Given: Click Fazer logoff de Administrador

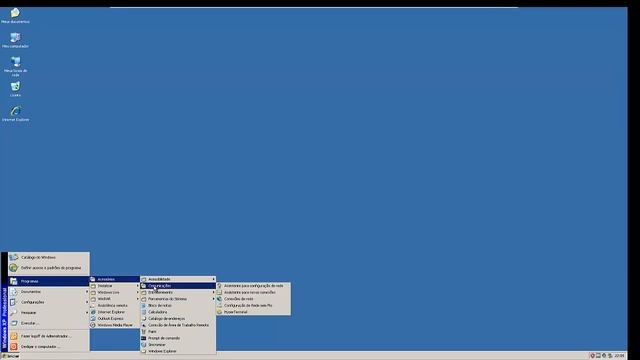Looking at the screenshot, I should tap(49, 336).
